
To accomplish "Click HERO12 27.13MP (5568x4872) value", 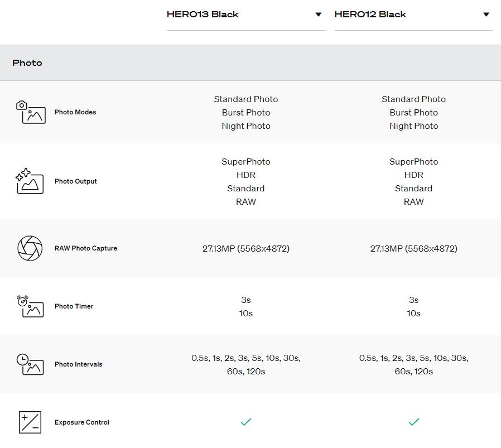I will [414, 249].
